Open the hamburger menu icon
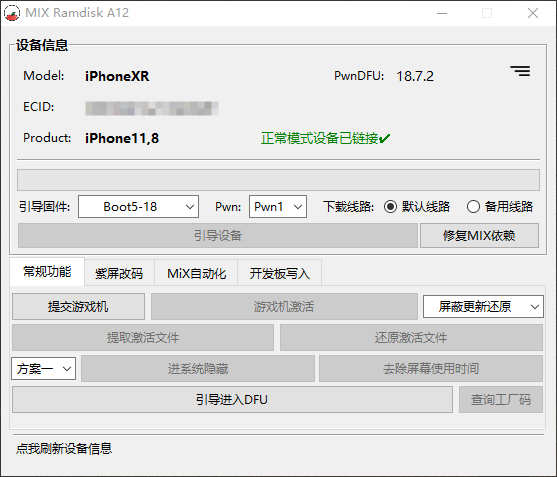This screenshot has width=557, height=477. click(520, 71)
